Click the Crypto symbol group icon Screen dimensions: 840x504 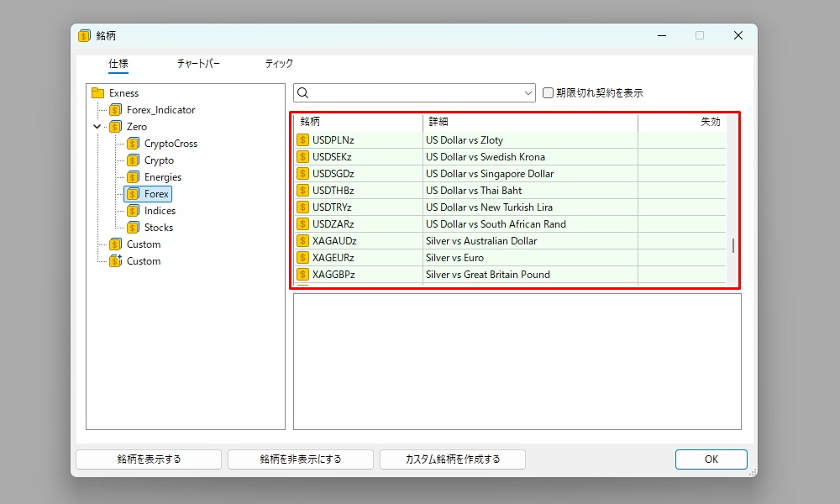pyautogui.click(x=133, y=160)
